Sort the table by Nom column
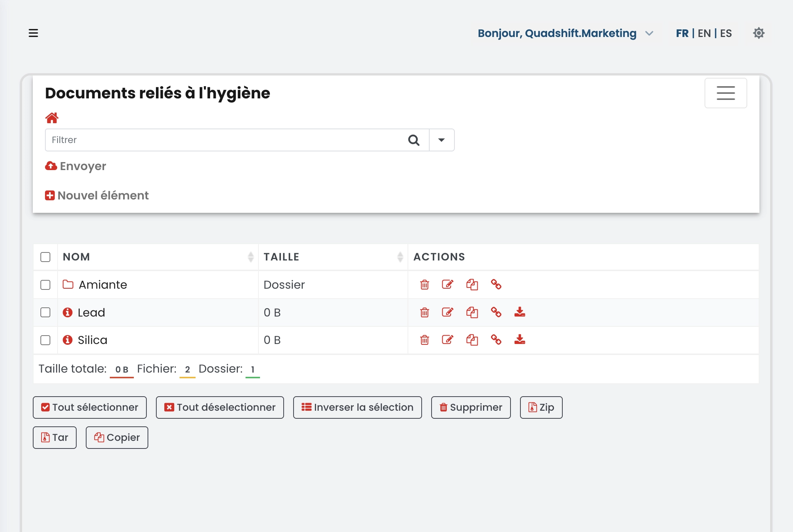This screenshot has width=793, height=532. 158,257
